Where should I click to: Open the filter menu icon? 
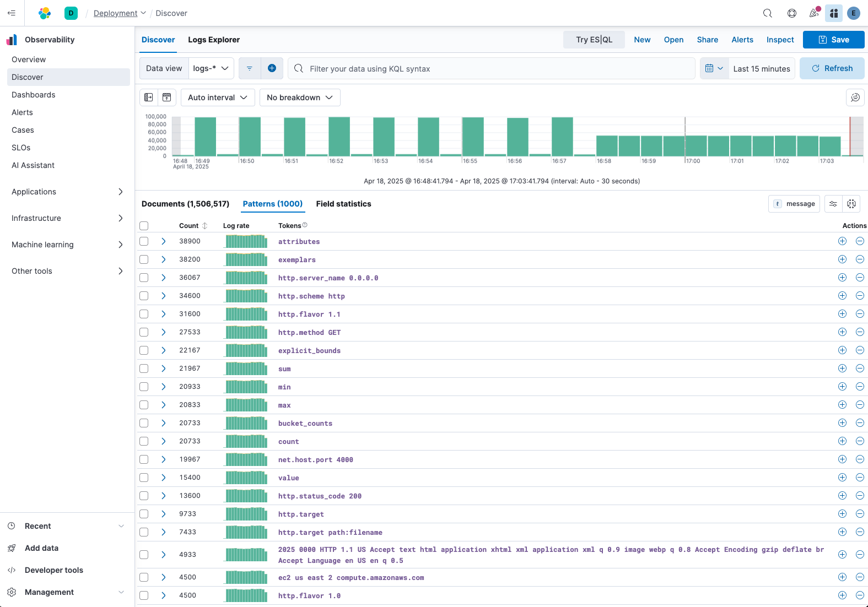250,68
